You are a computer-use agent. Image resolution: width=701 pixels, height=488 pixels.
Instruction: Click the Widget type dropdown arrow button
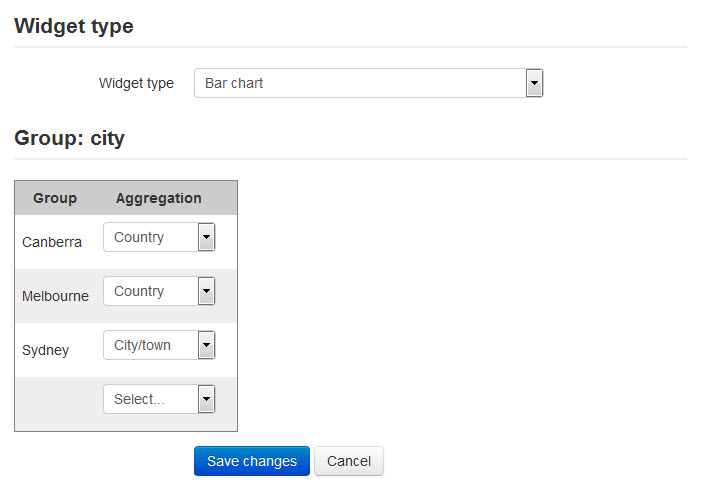click(534, 83)
